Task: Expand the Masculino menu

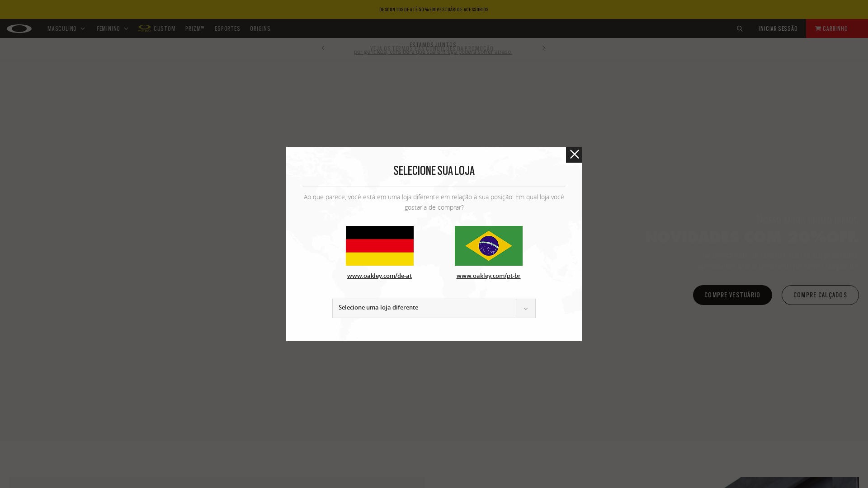Action: tap(66, 28)
